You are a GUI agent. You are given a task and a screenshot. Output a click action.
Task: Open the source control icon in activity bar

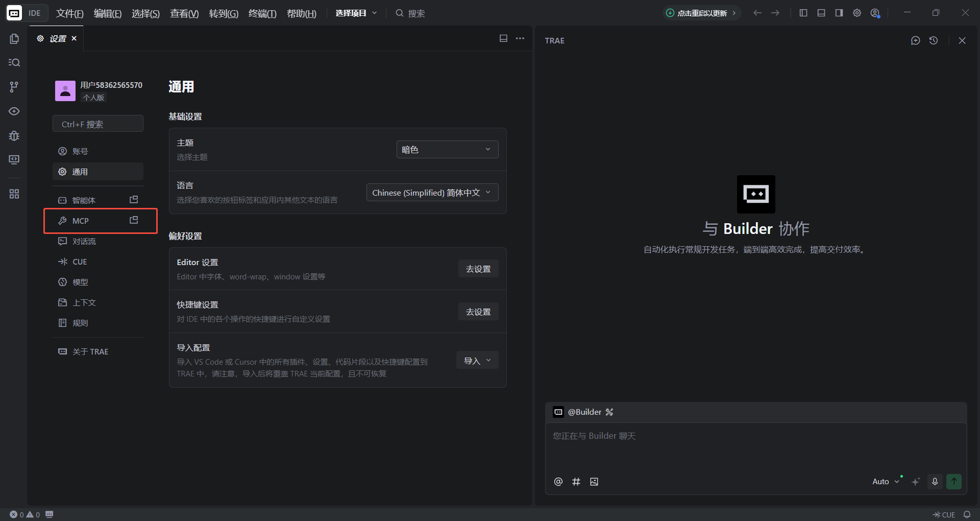(x=14, y=87)
